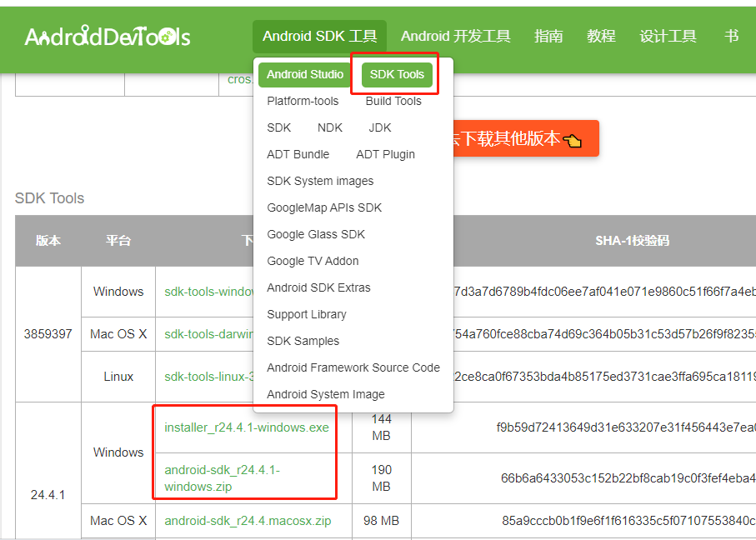Open the 书 navigation item
Image resolution: width=756 pixels, height=540 pixels.
click(731, 36)
